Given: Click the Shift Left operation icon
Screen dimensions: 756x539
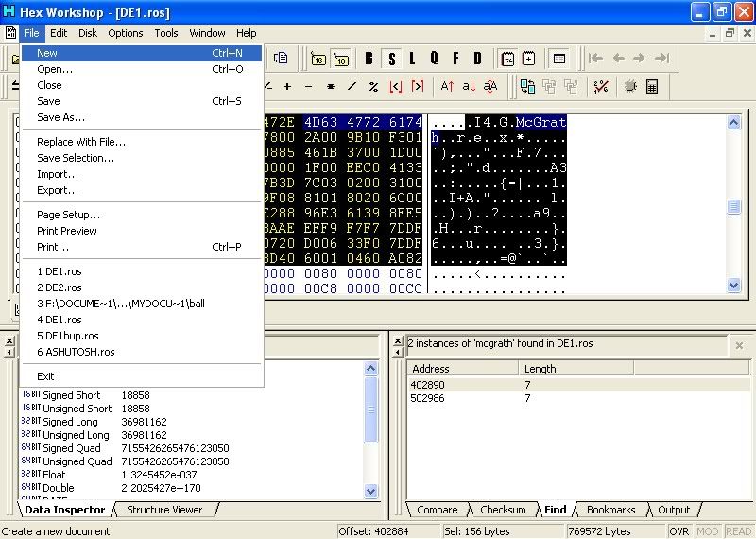Looking at the screenshot, I should coord(395,87).
